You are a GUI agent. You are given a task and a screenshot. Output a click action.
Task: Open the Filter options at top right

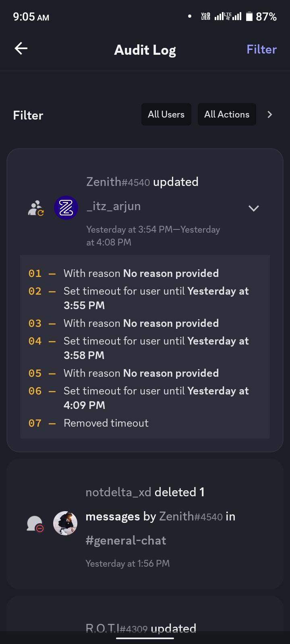[261, 49]
